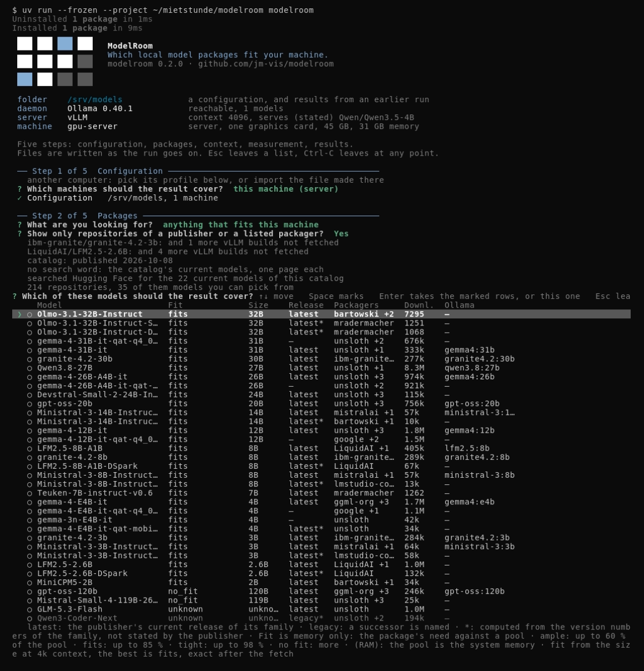This screenshot has height=671, width=644.
Task: Select the MiniCPM5-2B model name
Action: coord(64,582)
